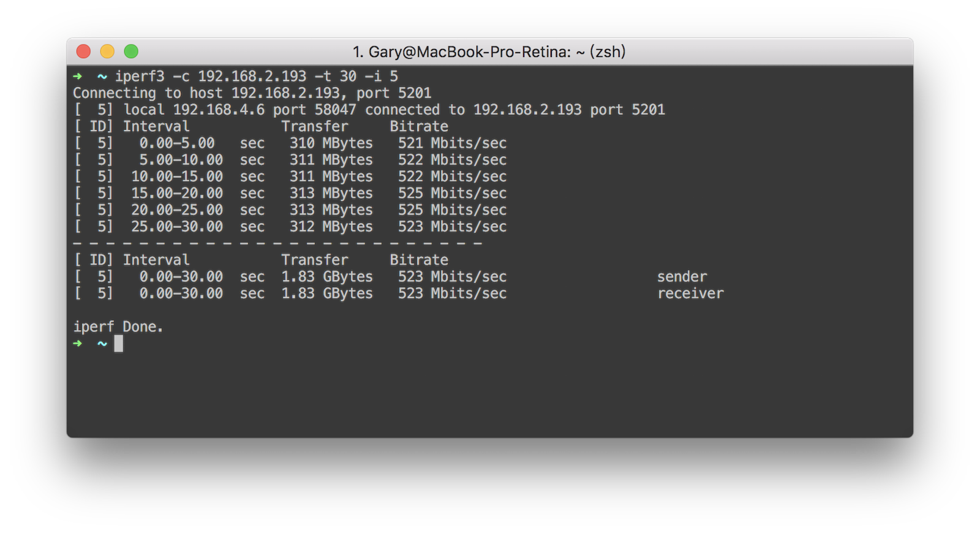Click the 'iperf Done.' message

(x=118, y=327)
